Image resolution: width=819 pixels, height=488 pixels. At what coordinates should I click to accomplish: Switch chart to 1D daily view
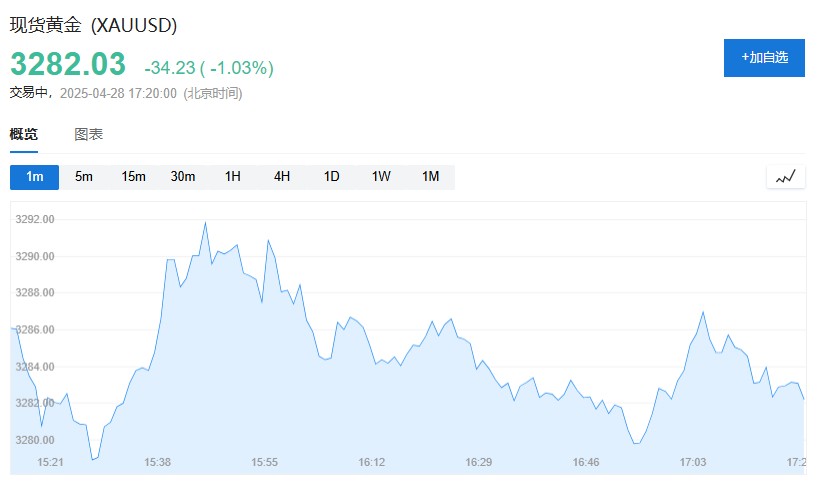click(x=331, y=177)
